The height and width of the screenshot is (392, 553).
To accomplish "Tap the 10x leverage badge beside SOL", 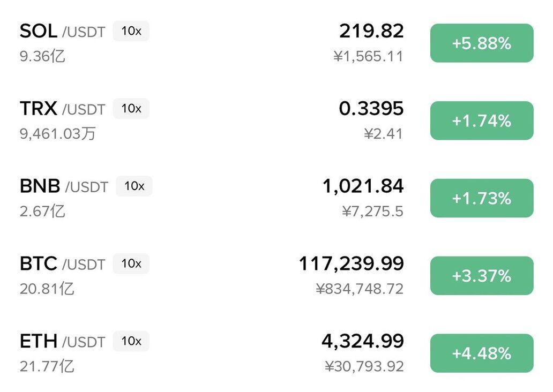I will [x=131, y=31].
